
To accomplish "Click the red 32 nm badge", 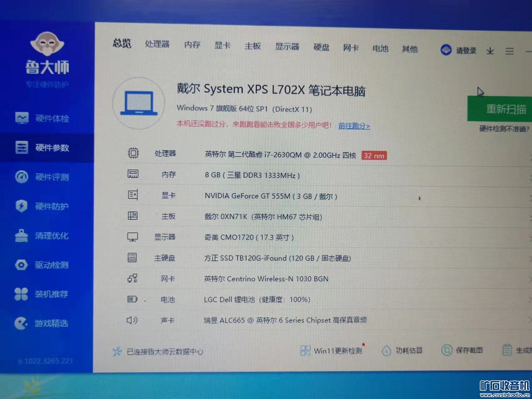I will point(374,155).
